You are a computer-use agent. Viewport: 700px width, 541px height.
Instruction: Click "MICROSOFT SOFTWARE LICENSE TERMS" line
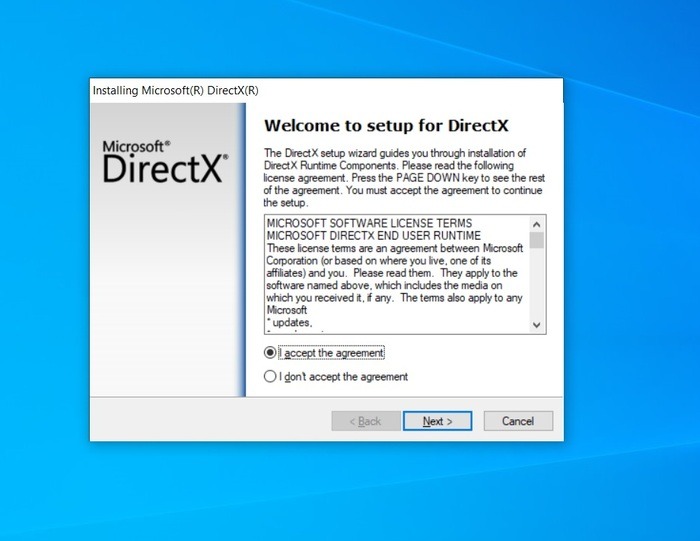click(x=369, y=223)
